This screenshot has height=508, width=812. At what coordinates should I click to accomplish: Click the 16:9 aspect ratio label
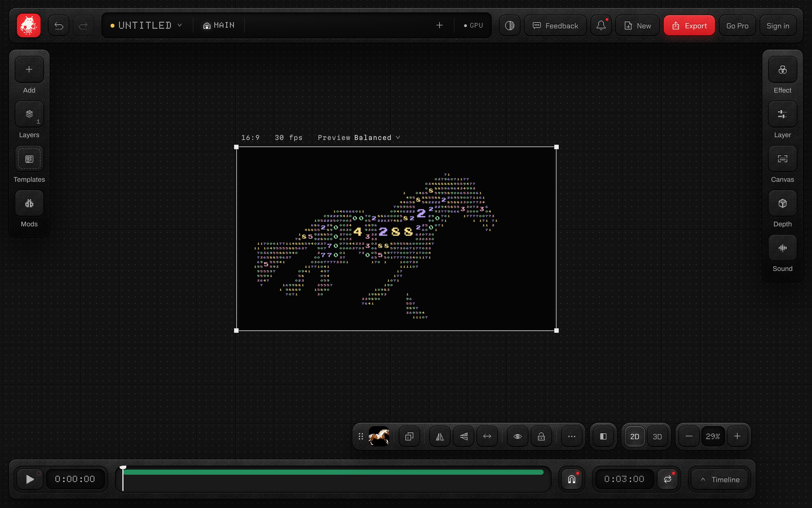(x=250, y=138)
